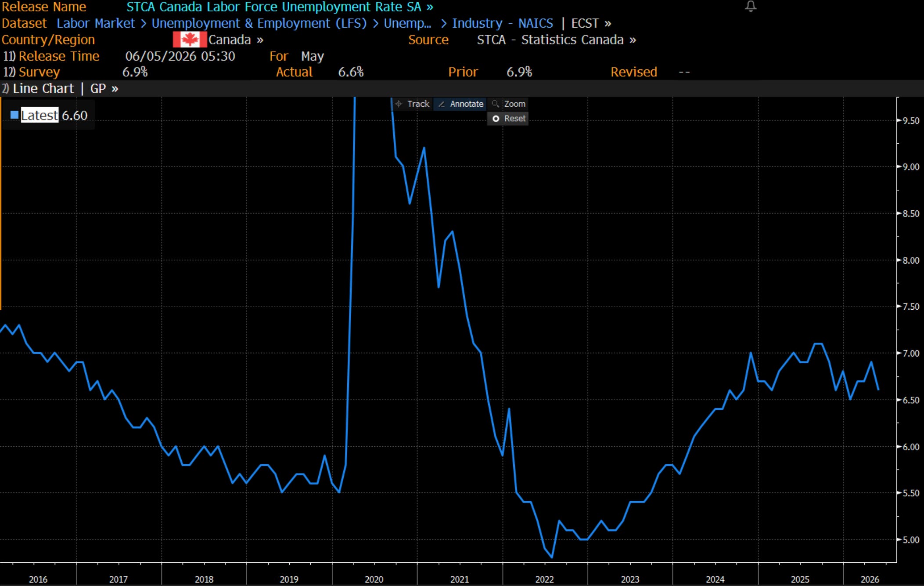Click the Survey 6.9% value
924x586 pixels.
click(x=135, y=72)
